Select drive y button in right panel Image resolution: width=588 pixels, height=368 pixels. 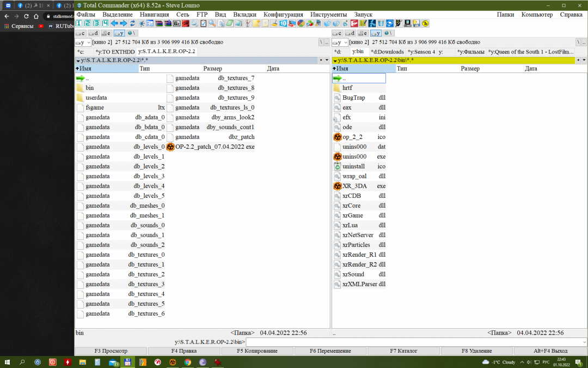click(x=376, y=33)
